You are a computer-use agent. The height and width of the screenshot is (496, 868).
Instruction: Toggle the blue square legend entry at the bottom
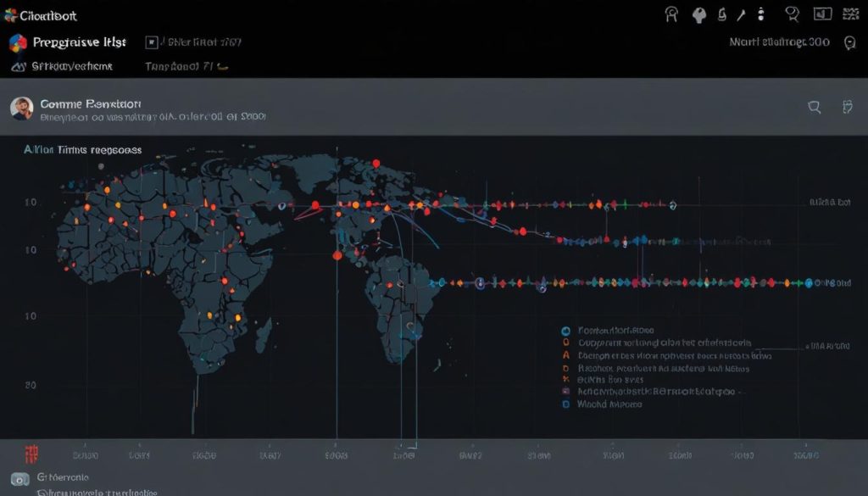[565, 405]
